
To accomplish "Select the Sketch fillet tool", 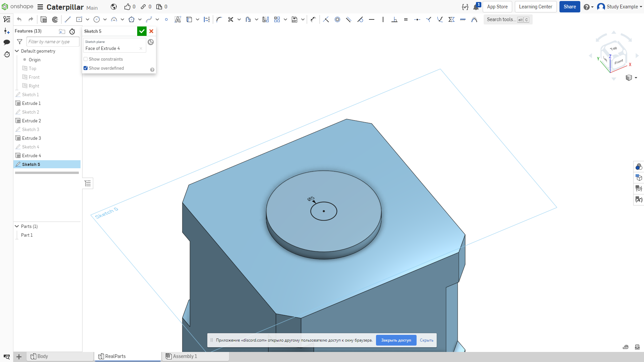I will (x=219, y=19).
